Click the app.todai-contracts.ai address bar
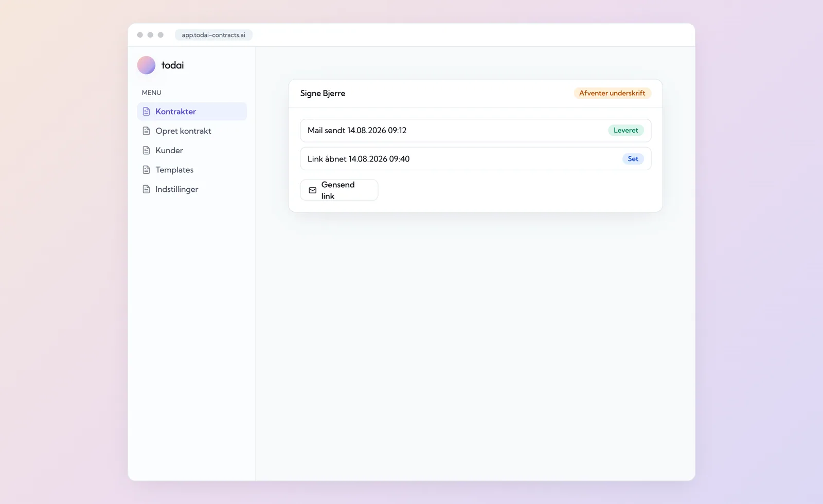823x504 pixels. pos(213,35)
